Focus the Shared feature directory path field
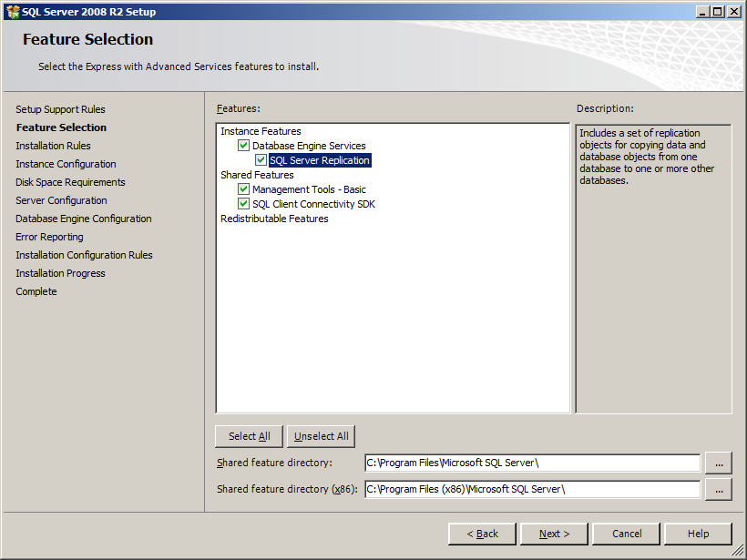This screenshot has width=747, height=560. [x=533, y=463]
